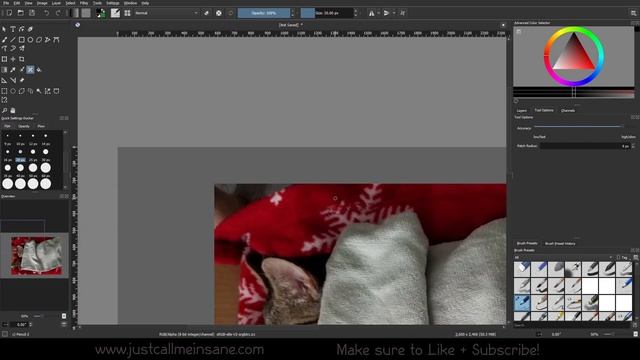Select the Rectangle shape tool

click(22, 40)
